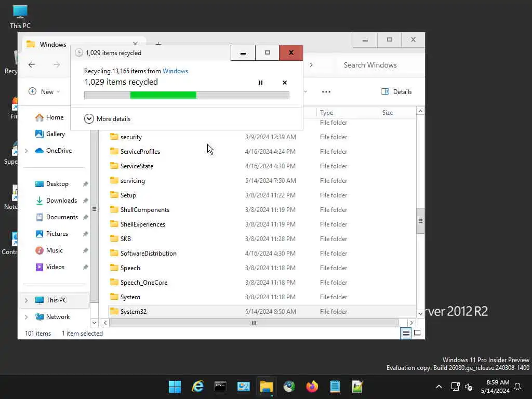Sort by the Type column header
Image resolution: width=532 pixels, height=399 pixels.
coord(348,113)
